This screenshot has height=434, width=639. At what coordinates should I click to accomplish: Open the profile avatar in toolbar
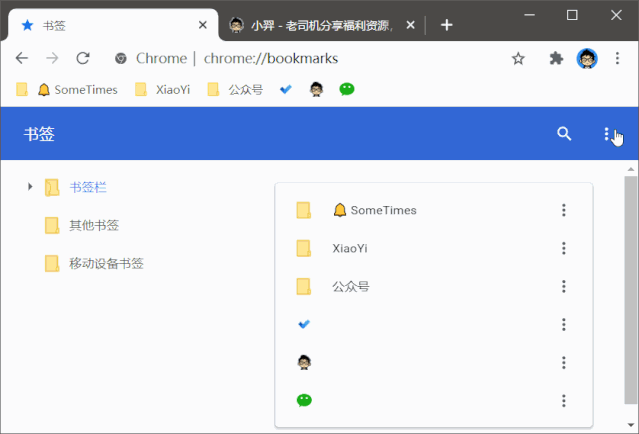click(587, 58)
